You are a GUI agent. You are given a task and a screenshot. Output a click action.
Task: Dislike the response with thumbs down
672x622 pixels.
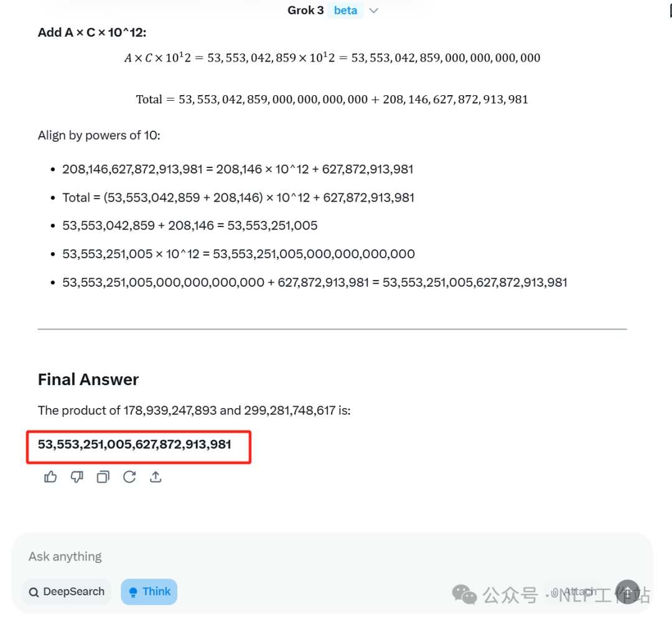[77, 477]
